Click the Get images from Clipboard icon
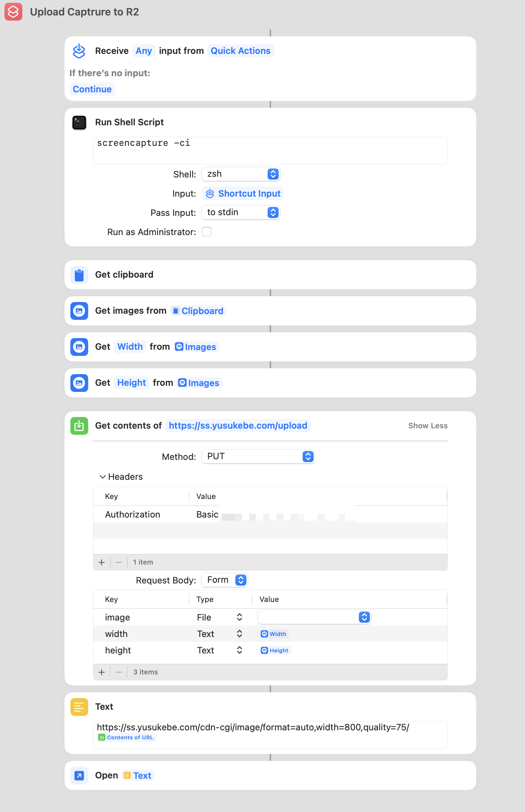The width and height of the screenshot is (525, 812). [x=79, y=311]
